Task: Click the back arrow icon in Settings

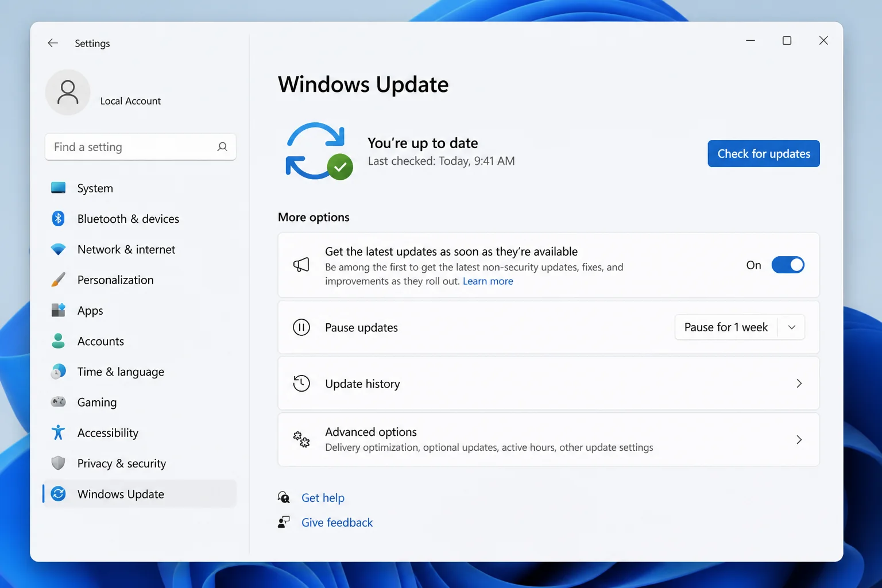Action: tap(53, 43)
